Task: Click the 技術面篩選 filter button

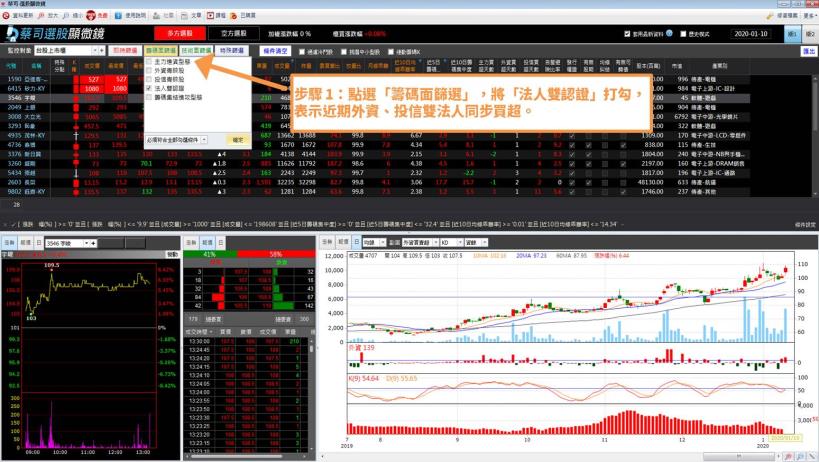Action: (196, 51)
